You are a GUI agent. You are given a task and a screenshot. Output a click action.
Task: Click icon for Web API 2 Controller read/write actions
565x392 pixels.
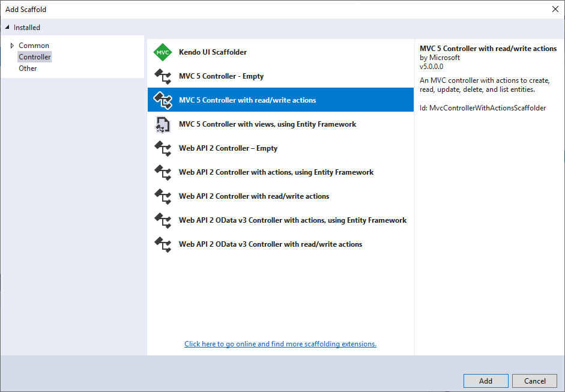click(163, 196)
